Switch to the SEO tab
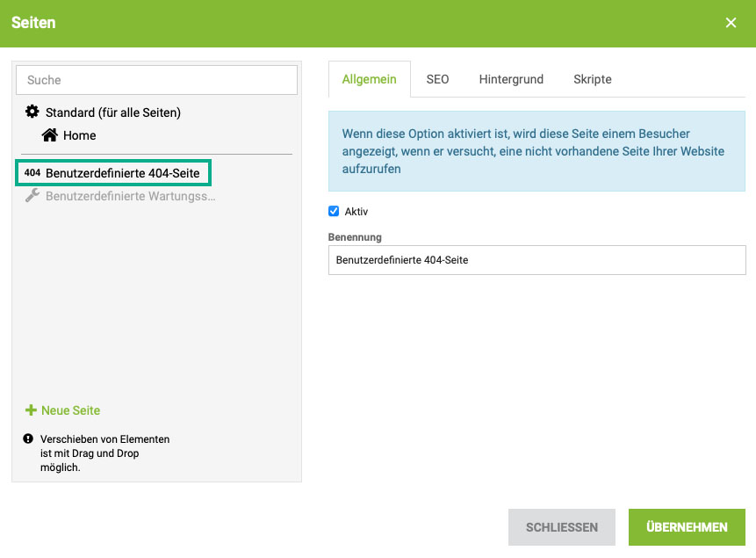Image resolution: width=756 pixels, height=558 pixels. pos(437,79)
